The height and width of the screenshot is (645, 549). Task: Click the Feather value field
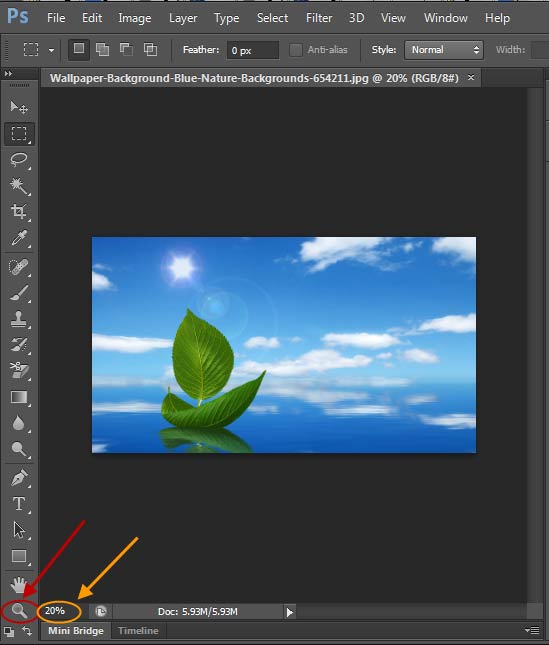pyautogui.click(x=252, y=50)
